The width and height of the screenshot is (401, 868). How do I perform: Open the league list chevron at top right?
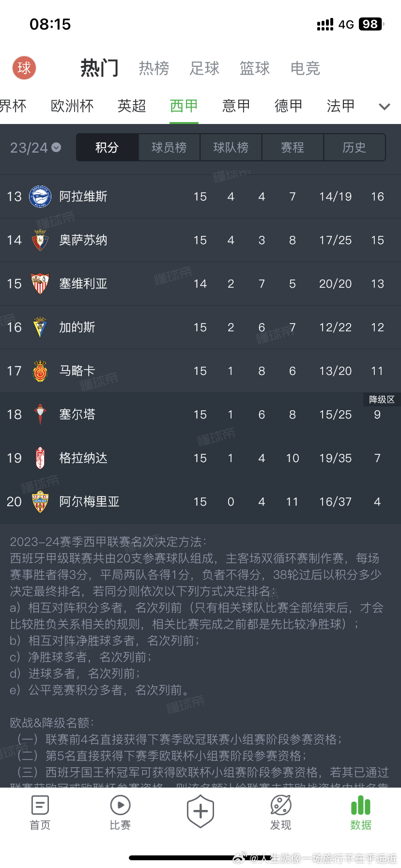[x=384, y=106]
